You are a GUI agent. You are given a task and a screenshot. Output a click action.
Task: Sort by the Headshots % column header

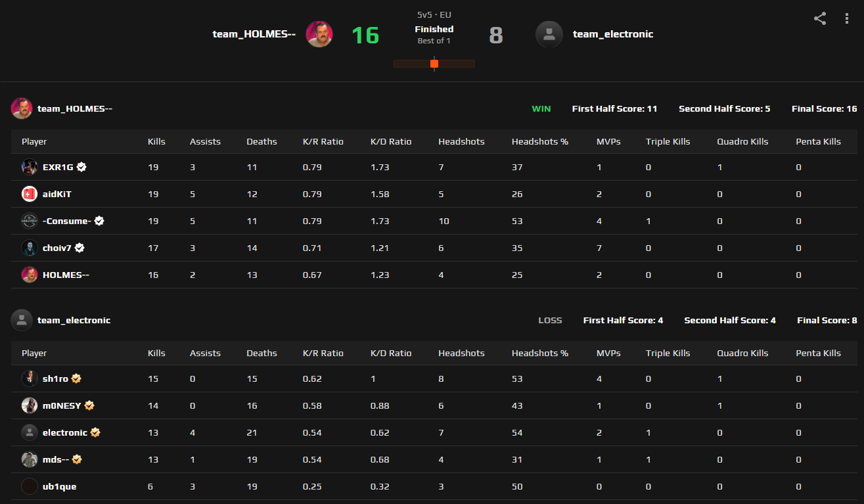click(x=539, y=141)
